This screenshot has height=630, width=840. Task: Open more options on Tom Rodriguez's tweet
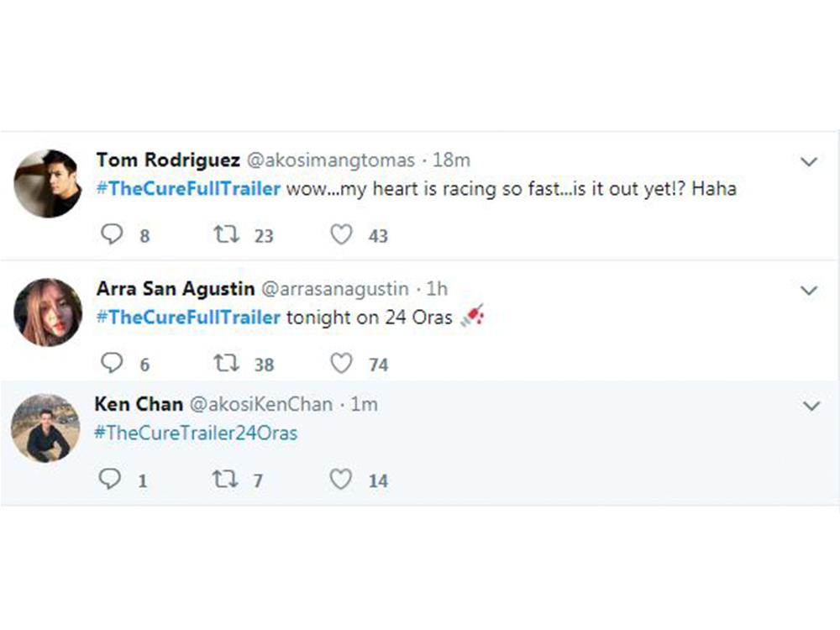tap(809, 161)
